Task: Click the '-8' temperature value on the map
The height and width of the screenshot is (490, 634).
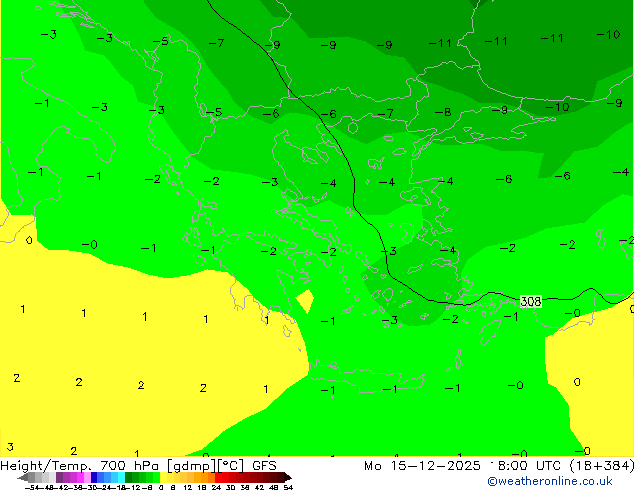Action: 443,112
